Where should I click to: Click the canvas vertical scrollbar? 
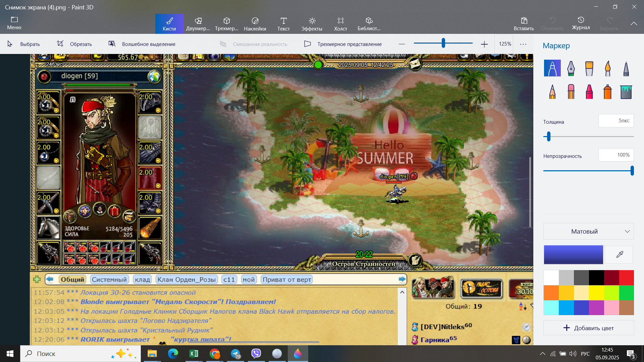[x=530, y=192]
